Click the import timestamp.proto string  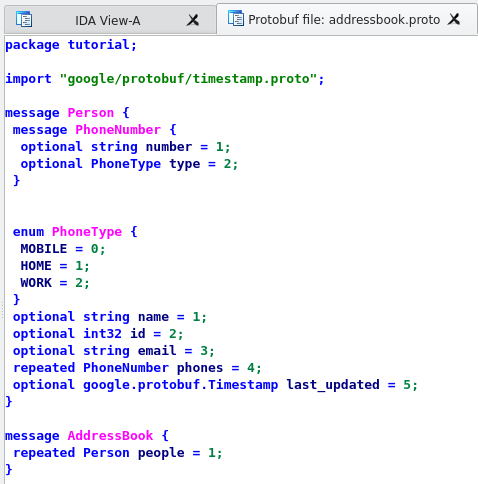(x=188, y=79)
